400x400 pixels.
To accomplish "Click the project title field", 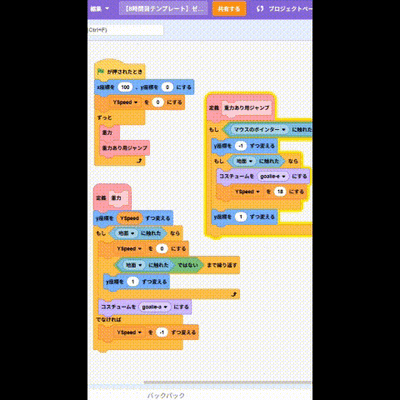I will [x=163, y=9].
